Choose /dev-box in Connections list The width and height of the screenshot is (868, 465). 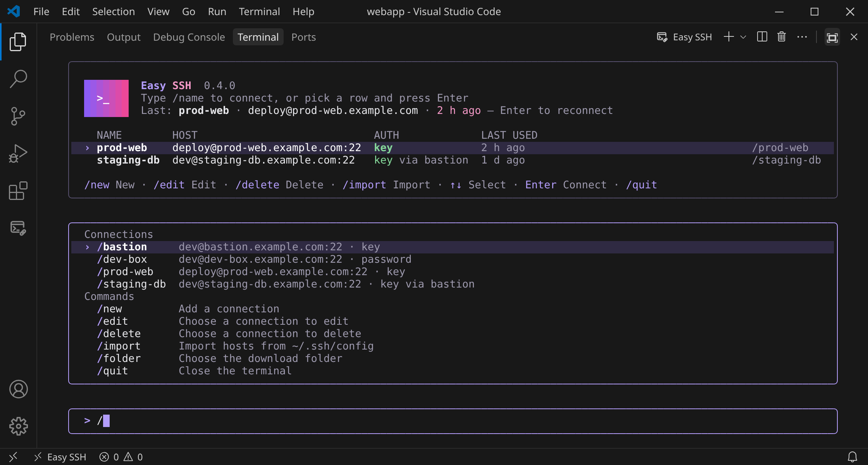pyautogui.click(x=453, y=259)
